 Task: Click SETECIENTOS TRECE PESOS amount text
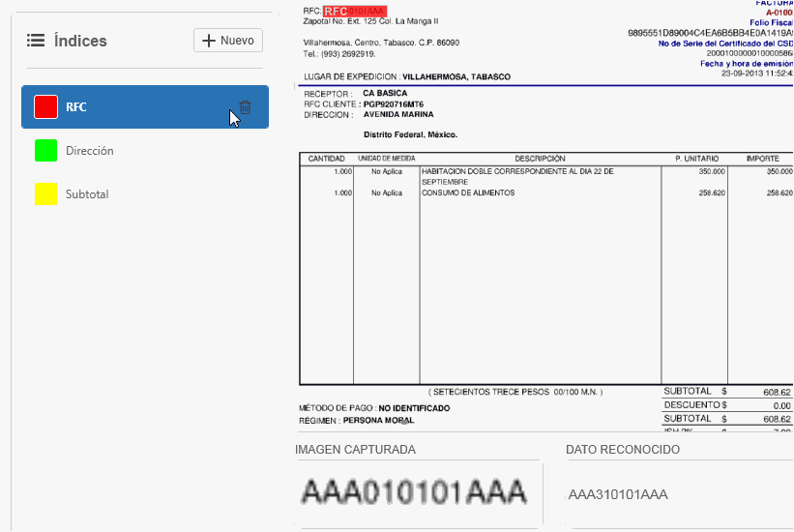(515, 392)
